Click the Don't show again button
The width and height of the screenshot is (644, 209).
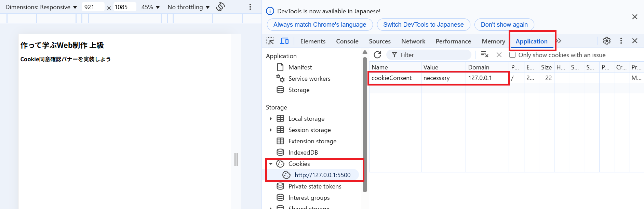pos(504,25)
